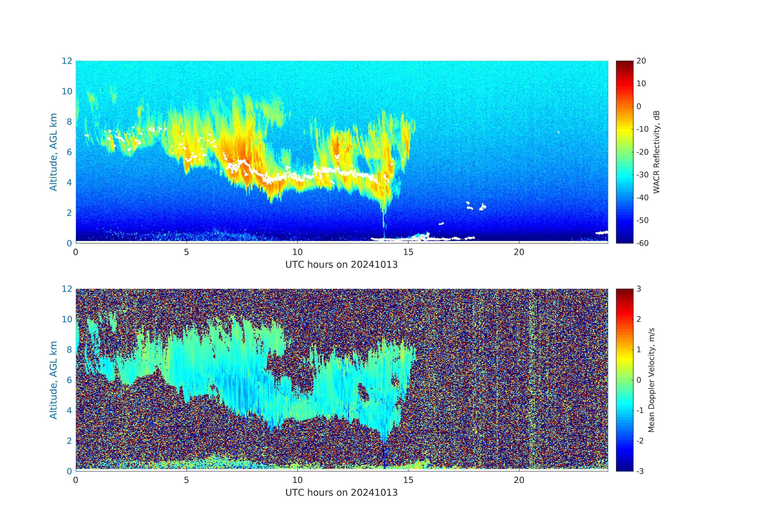This screenshot has height=532, width=775.
Task: Click 8 km tick on velocity plot
Action: pyautogui.click(x=69, y=350)
